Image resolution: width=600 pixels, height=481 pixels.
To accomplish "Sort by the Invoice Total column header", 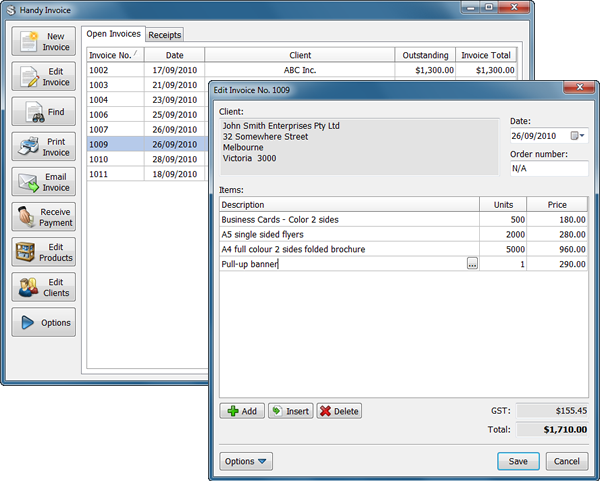I will coord(486,55).
